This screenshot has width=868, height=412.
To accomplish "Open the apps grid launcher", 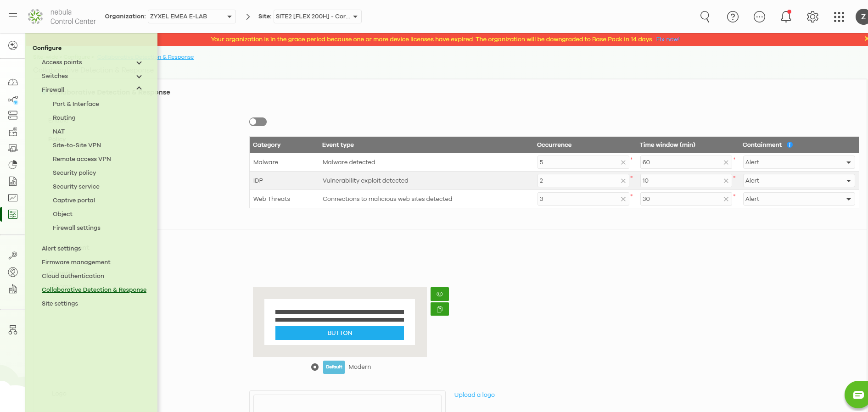I will point(839,17).
